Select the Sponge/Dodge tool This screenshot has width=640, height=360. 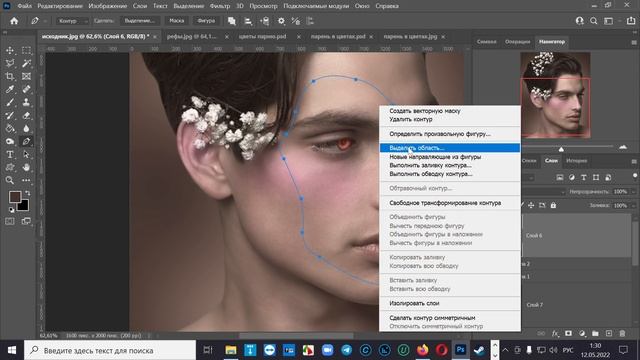click(x=10, y=142)
